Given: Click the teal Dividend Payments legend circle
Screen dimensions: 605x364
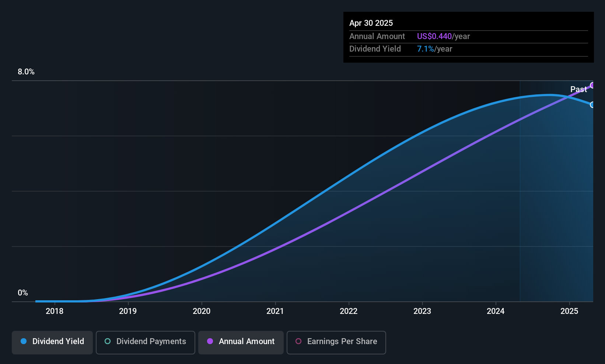Looking at the screenshot, I should [108, 341].
